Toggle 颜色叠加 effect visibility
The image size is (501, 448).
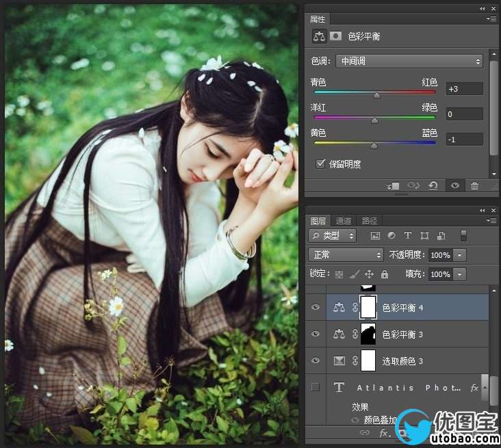click(355, 420)
